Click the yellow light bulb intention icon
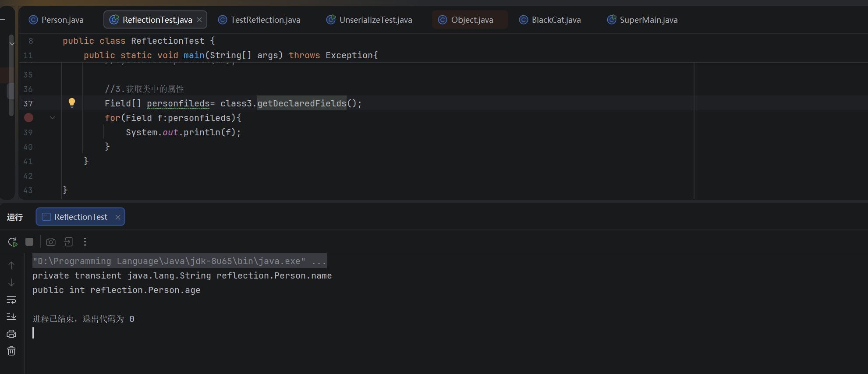 coord(72,103)
